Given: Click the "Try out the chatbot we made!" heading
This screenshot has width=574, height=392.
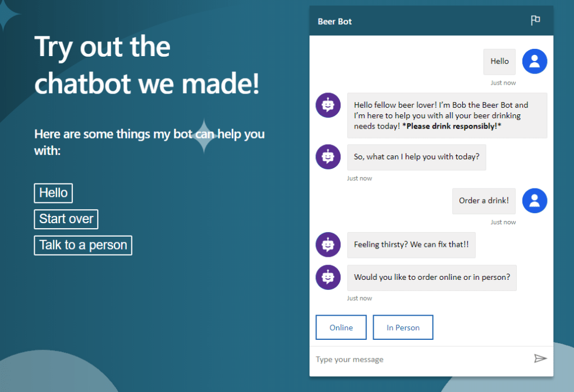Looking at the screenshot, I should [147, 64].
